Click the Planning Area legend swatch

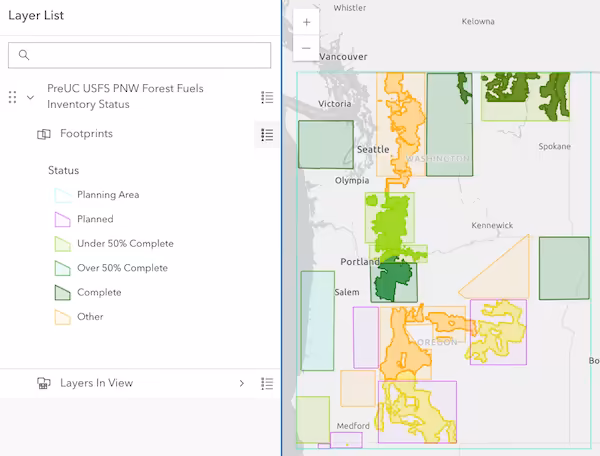click(63, 195)
